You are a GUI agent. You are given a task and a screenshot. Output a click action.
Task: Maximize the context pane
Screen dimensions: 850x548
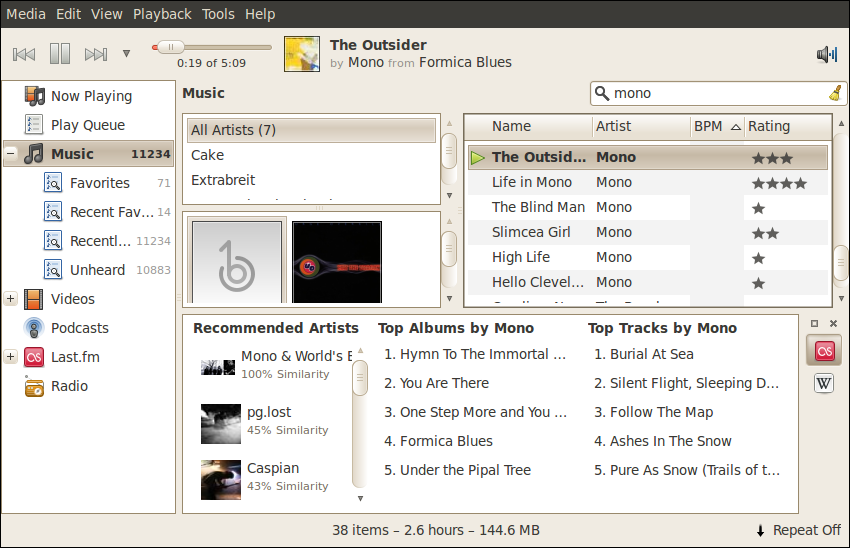814,324
